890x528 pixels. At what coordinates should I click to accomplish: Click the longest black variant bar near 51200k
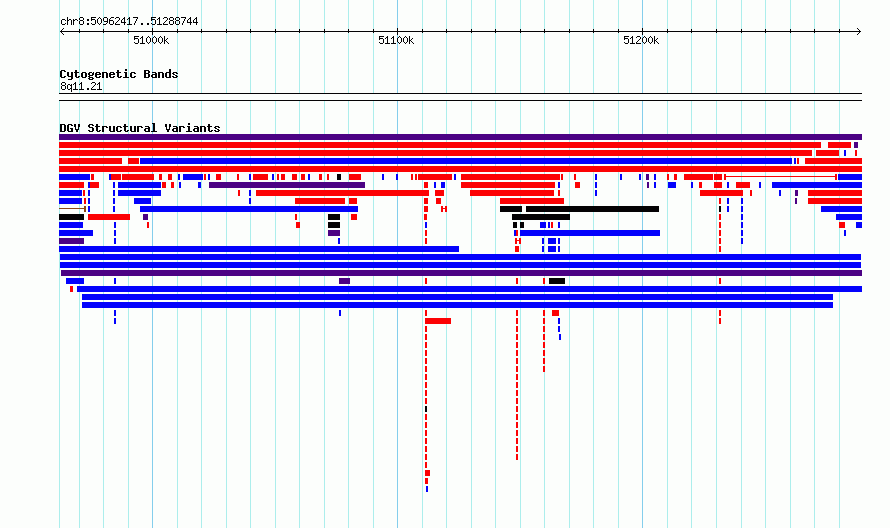[593, 209]
